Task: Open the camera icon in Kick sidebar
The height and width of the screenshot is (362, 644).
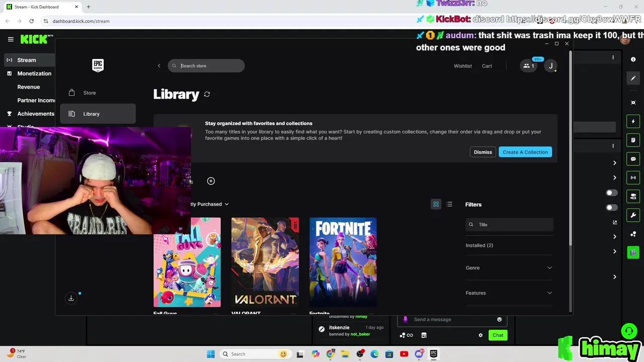Action: pyautogui.click(x=633, y=196)
